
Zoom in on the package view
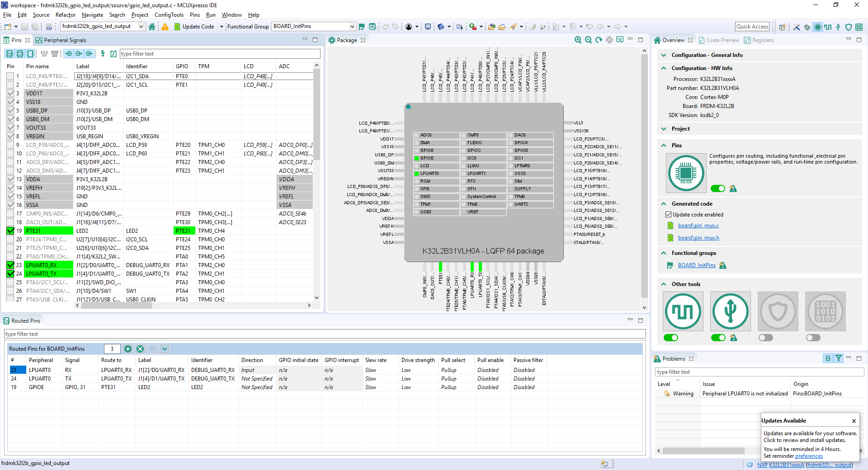(x=578, y=40)
